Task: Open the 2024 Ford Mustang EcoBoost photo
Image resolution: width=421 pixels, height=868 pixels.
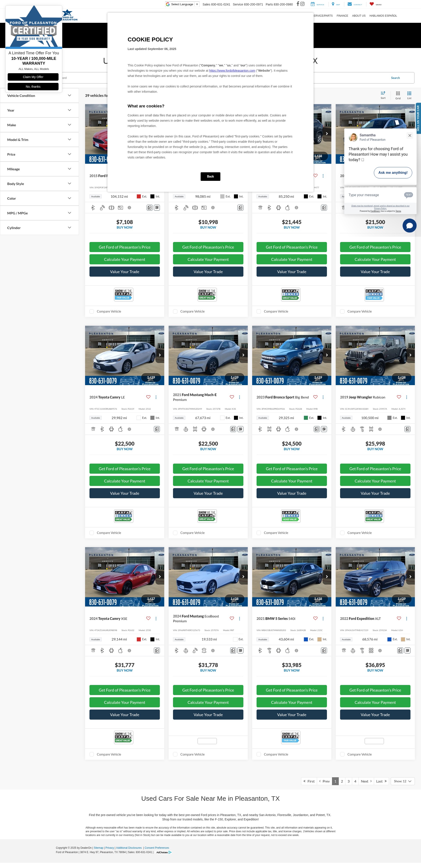Action: (208, 577)
